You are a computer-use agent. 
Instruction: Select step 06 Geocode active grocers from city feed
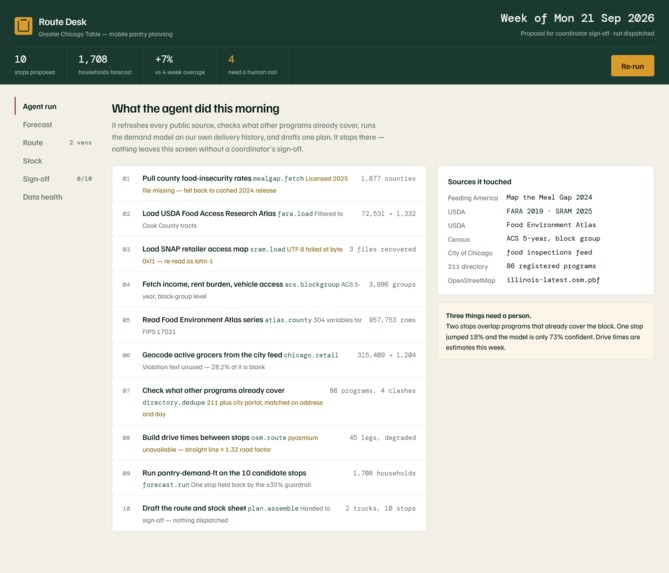(269, 361)
